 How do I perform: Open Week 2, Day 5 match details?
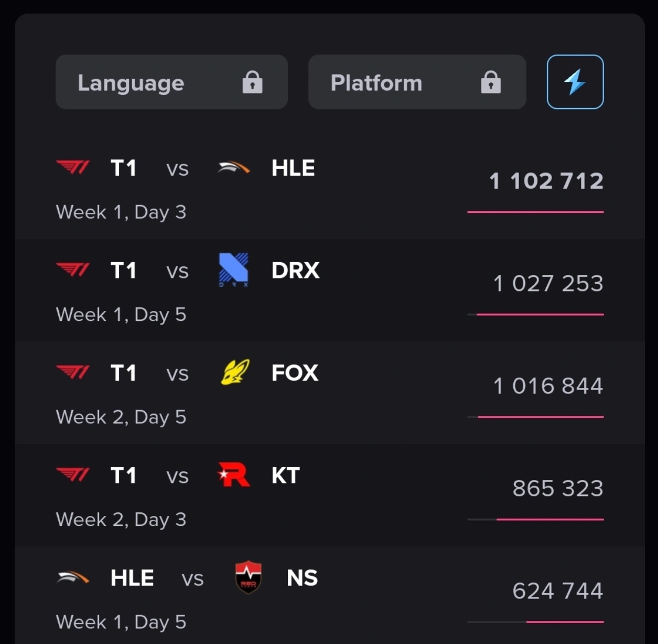pyautogui.click(x=121, y=417)
